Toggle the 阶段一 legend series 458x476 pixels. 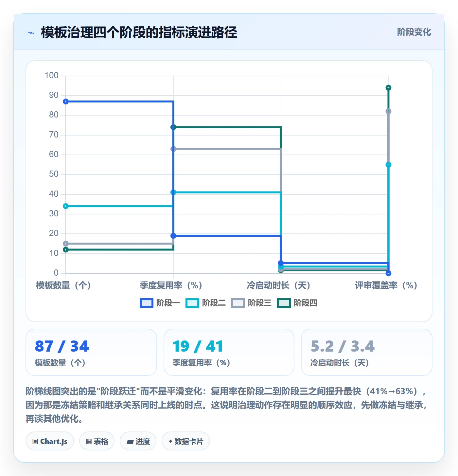pyautogui.click(x=160, y=303)
